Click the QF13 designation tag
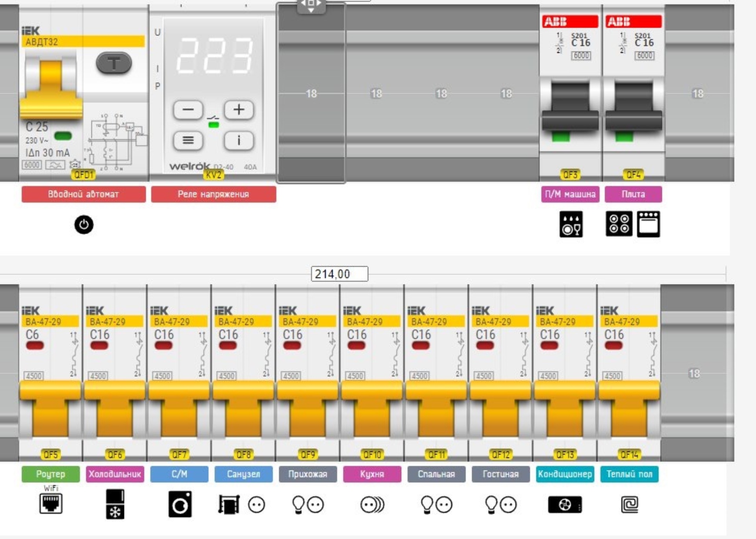Screen dimensions: 756x539 pos(565,455)
